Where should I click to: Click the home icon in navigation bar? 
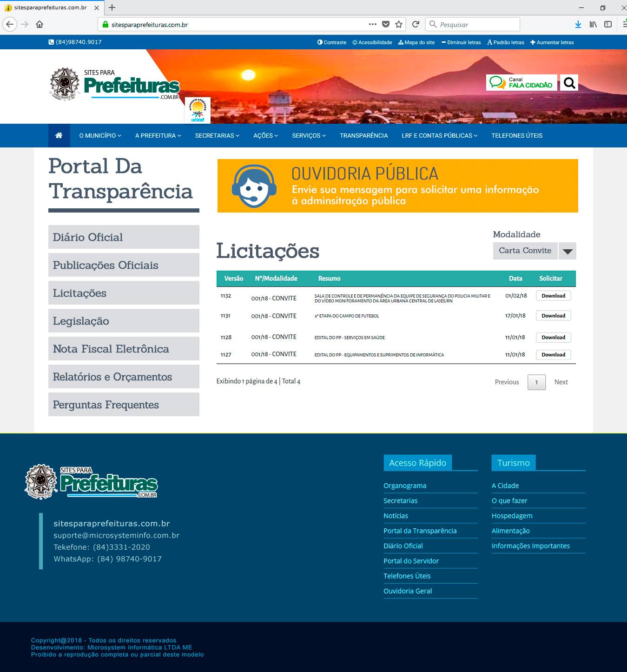pyautogui.click(x=59, y=135)
